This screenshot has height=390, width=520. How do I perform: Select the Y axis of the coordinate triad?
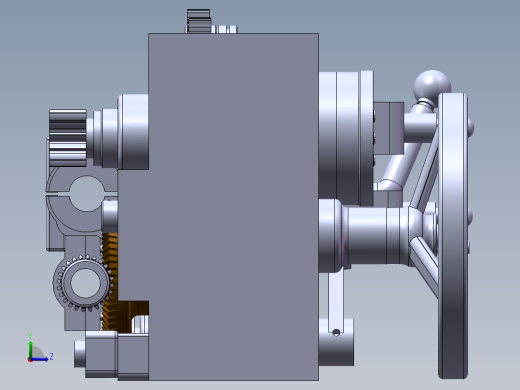click(x=30, y=349)
